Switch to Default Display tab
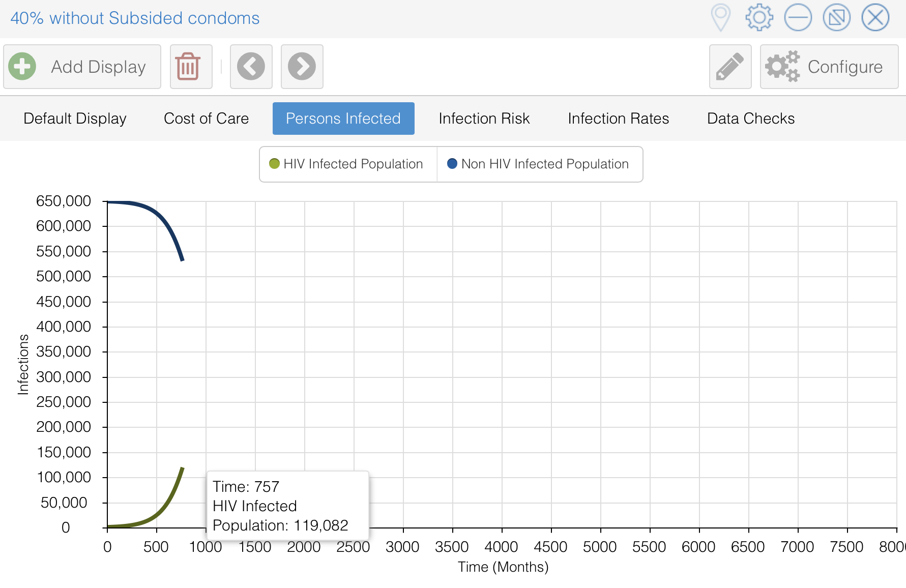The height and width of the screenshot is (588, 906). coord(75,119)
